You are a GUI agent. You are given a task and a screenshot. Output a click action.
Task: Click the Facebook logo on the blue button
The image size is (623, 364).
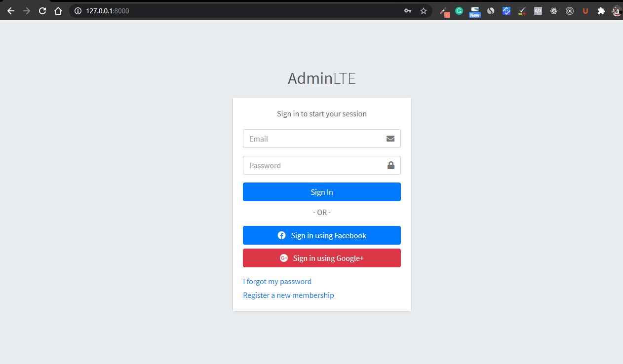click(281, 235)
